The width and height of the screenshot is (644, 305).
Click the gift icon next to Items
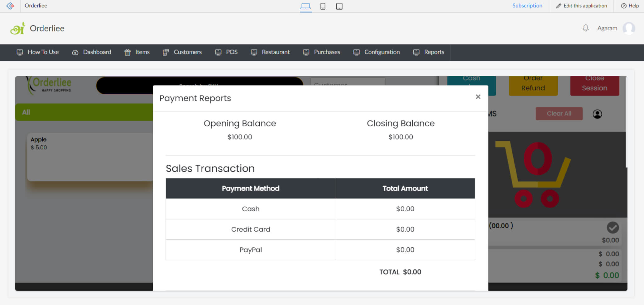[x=127, y=52]
